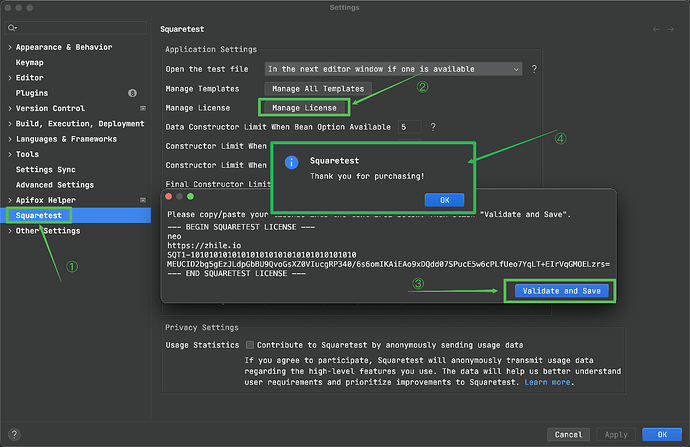This screenshot has width=690, height=447.
Task: Click Validate and Save button
Action: click(562, 291)
